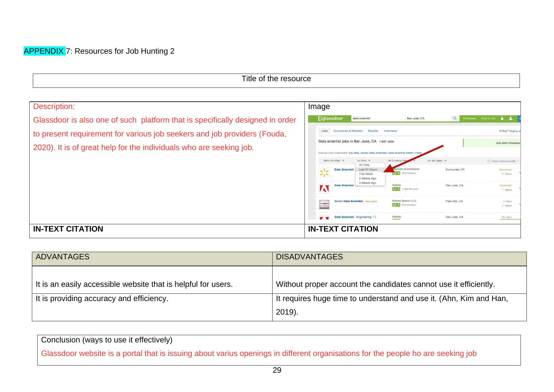This screenshot has width=554, height=392.
Task: Click the 3.5 star rating badge for Walmart
Action: coord(396,173)
